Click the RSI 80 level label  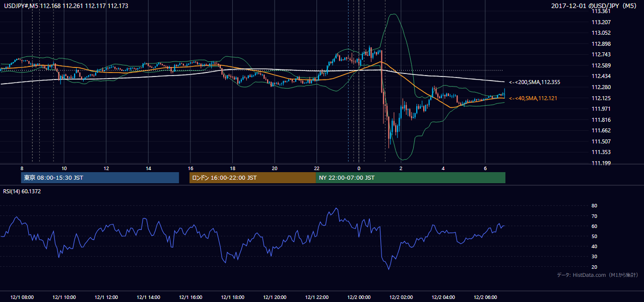click(594, 206)
